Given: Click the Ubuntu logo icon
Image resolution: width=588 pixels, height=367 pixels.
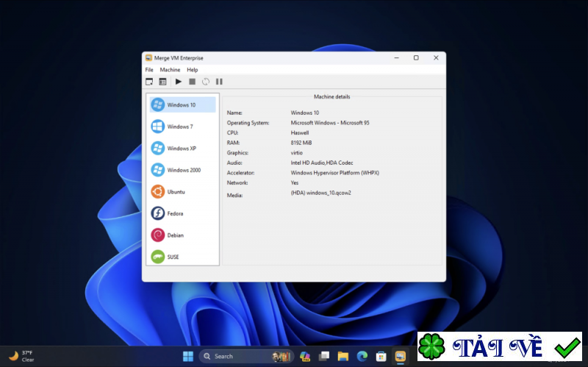Looking at the screenshot, I should click(x=157, y=192).
